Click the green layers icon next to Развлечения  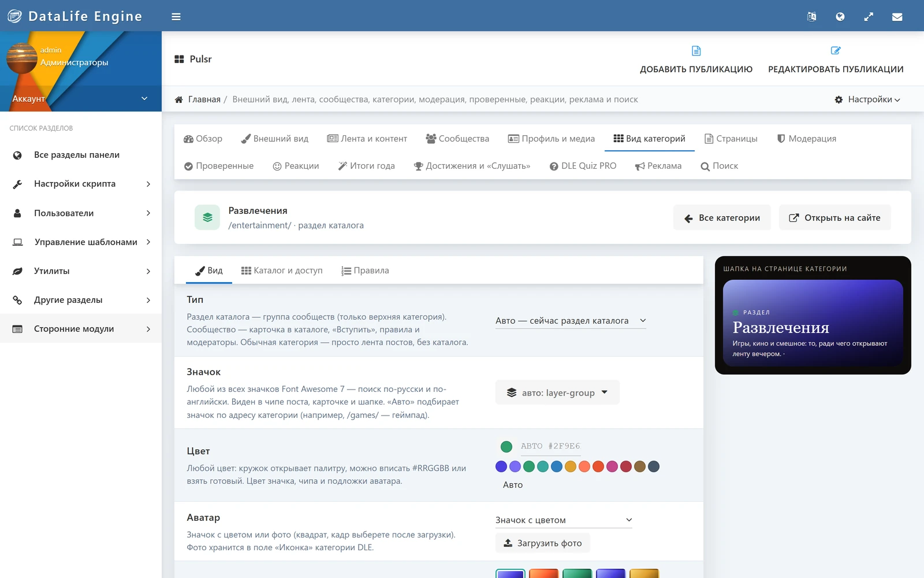pos(207,217)
